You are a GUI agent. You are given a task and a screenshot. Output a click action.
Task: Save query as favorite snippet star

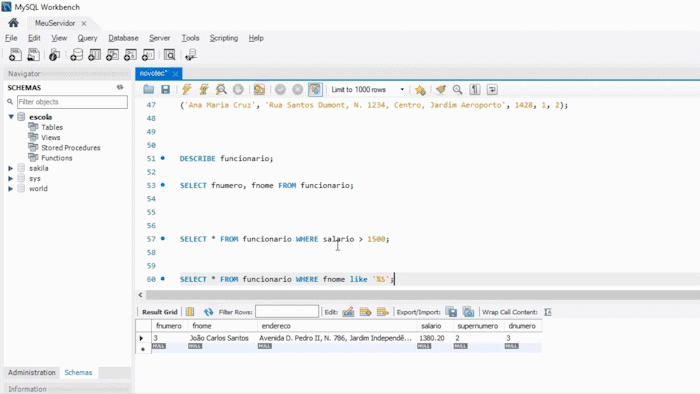click(x=420, y=90)
